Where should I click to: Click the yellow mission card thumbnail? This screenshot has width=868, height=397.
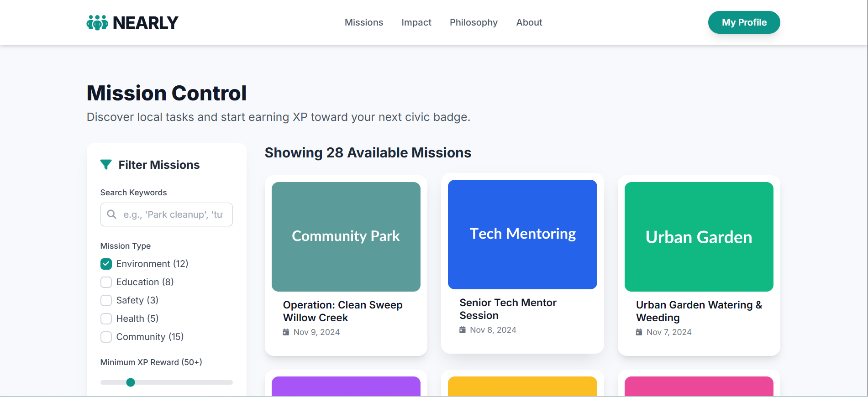pos(522,386)
